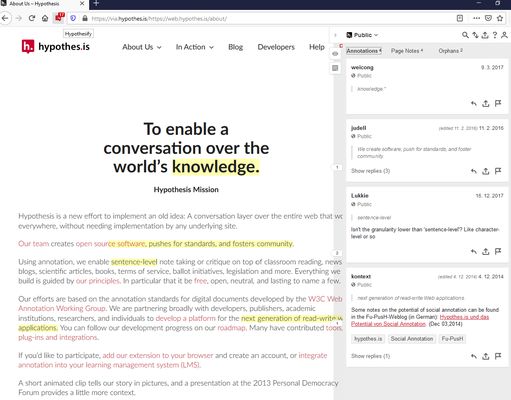Expand the In Action menu
The image size is (511, 400).
[x=195, y=47]
